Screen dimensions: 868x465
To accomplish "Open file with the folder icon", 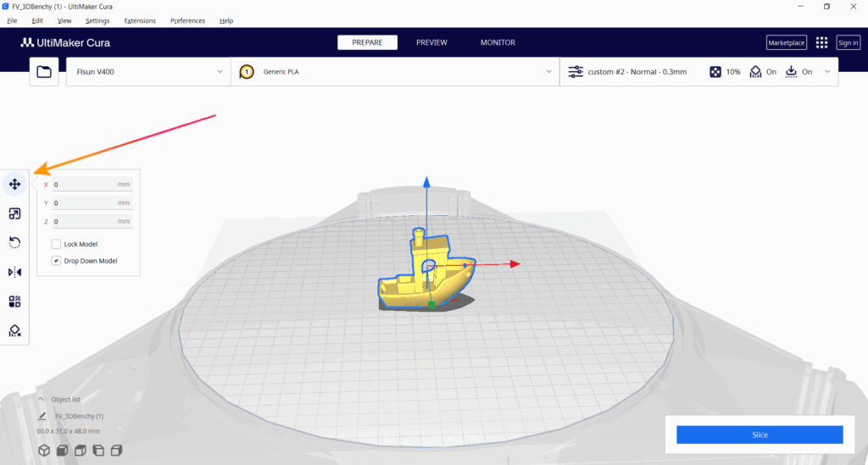I will (44, 72).
